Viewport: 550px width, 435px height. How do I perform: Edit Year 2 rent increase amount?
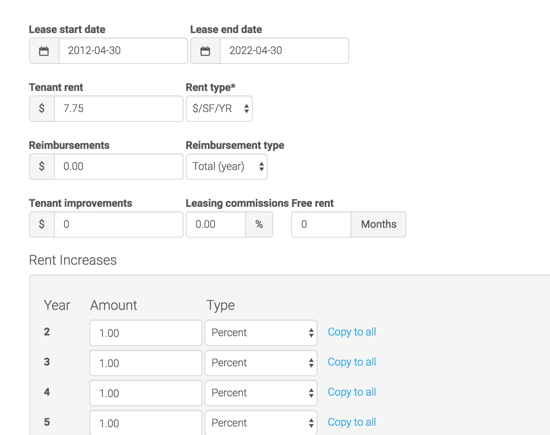pyautogui.click(x=146, y=333)
